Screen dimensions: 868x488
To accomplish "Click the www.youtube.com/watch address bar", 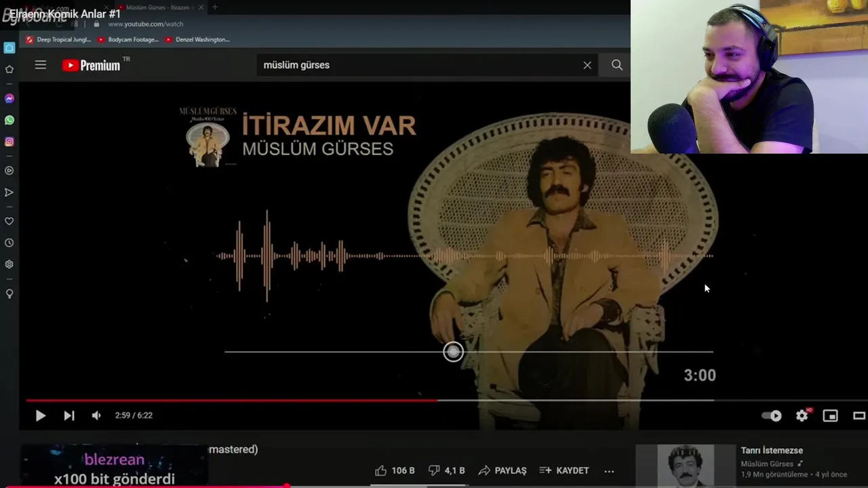I will [x=146, y=24].
